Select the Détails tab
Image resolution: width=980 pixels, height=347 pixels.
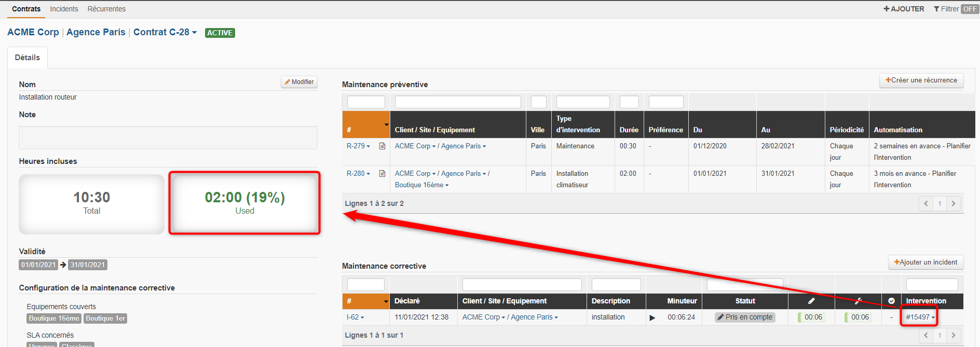coord(28,58)
